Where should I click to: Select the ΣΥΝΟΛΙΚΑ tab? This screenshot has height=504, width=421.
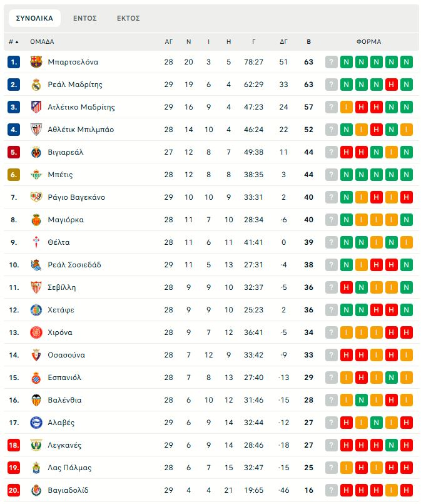tap(35, 18)
